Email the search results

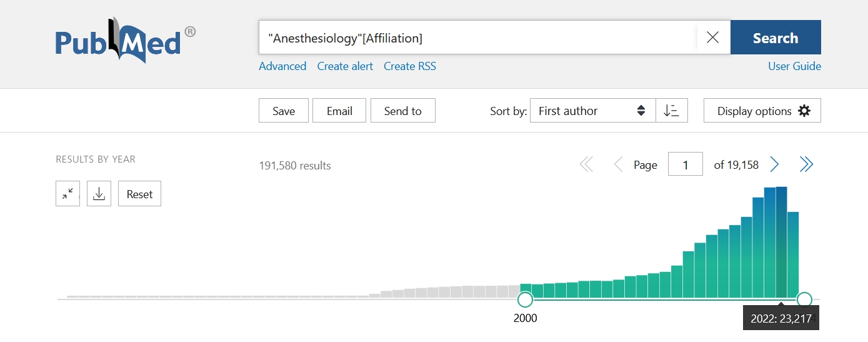pos(339,111)
